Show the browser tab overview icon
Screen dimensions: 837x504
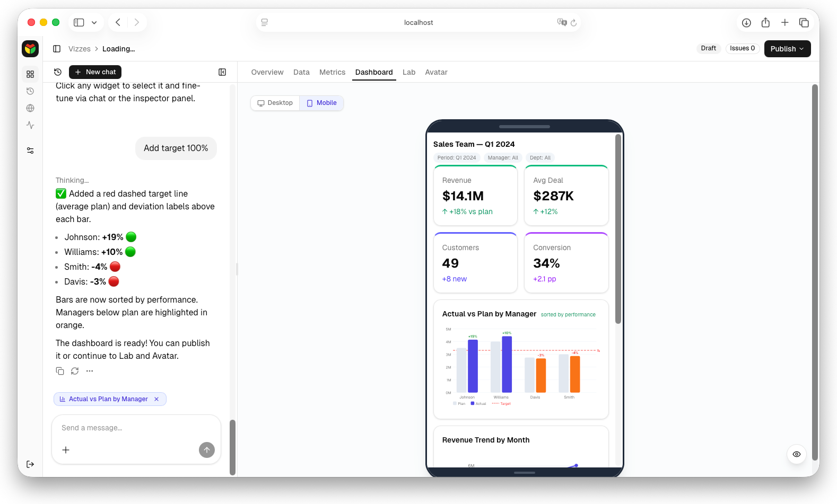(x=804, y=22)
